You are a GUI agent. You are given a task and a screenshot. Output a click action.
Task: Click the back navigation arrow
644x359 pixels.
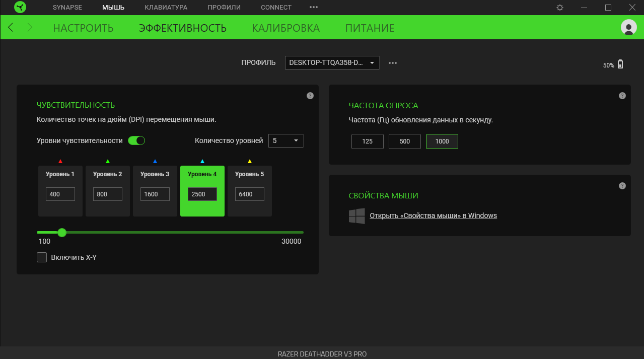pyautogui.click(x=11, y=28)
